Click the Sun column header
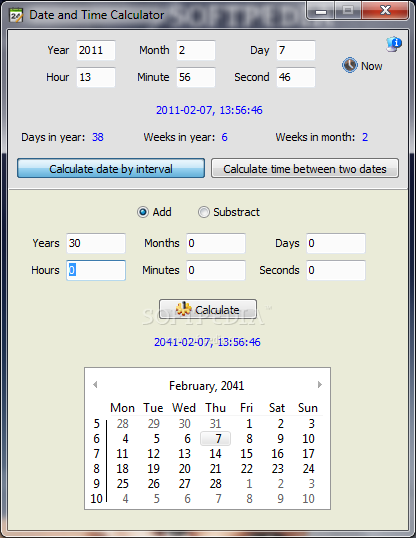Screen dimensions: 416x538 [308, 408]
